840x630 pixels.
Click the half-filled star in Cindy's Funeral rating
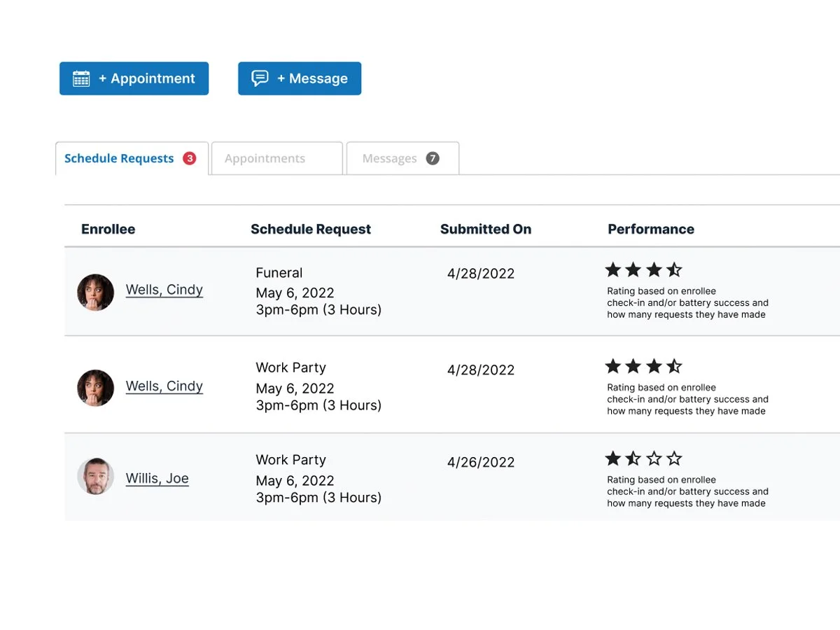674,269
